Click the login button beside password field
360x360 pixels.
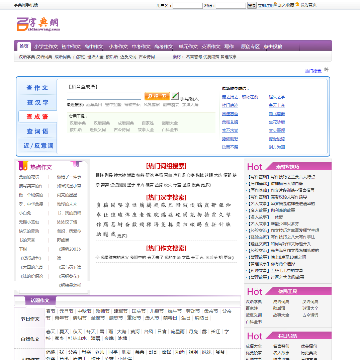[252, 5]
